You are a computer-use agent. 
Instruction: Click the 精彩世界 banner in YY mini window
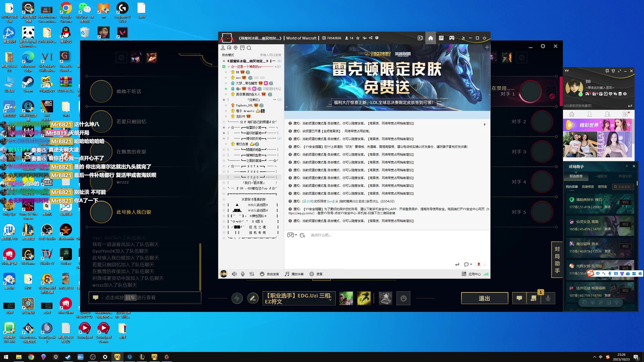click(x=597, y=125)
